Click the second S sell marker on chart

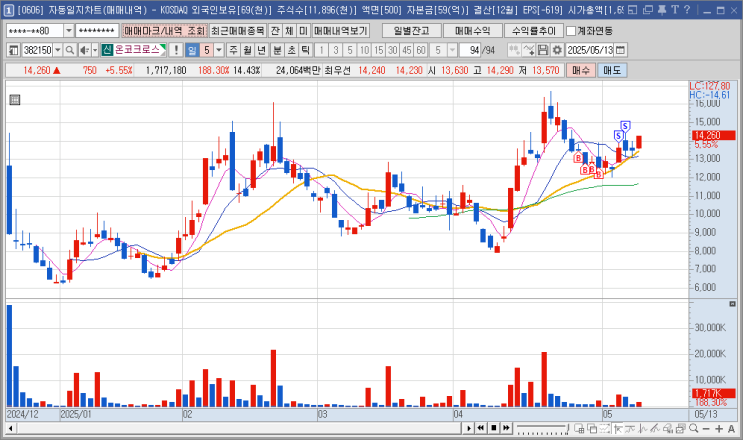pos(625,126)
